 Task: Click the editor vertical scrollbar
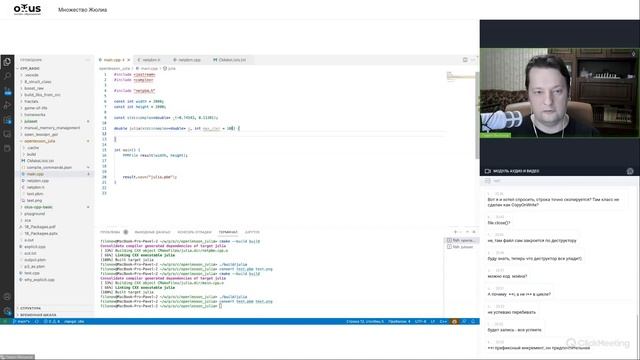click(477, 116)
